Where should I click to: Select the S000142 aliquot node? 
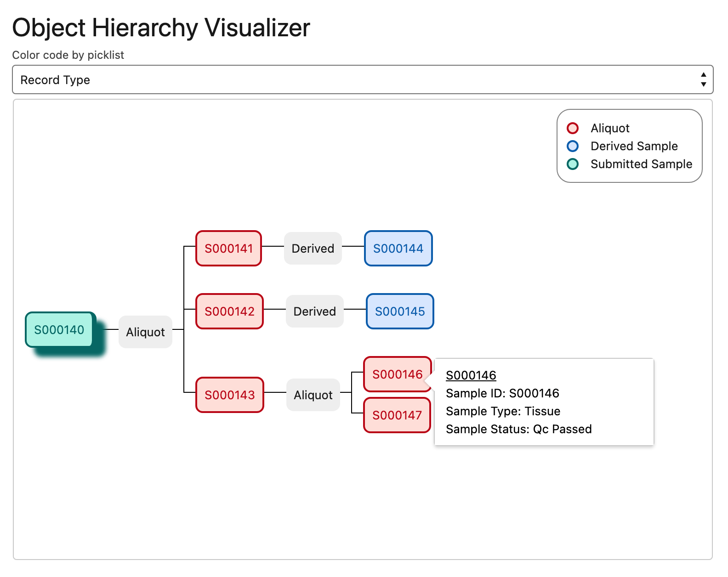(x=229, y=311)
